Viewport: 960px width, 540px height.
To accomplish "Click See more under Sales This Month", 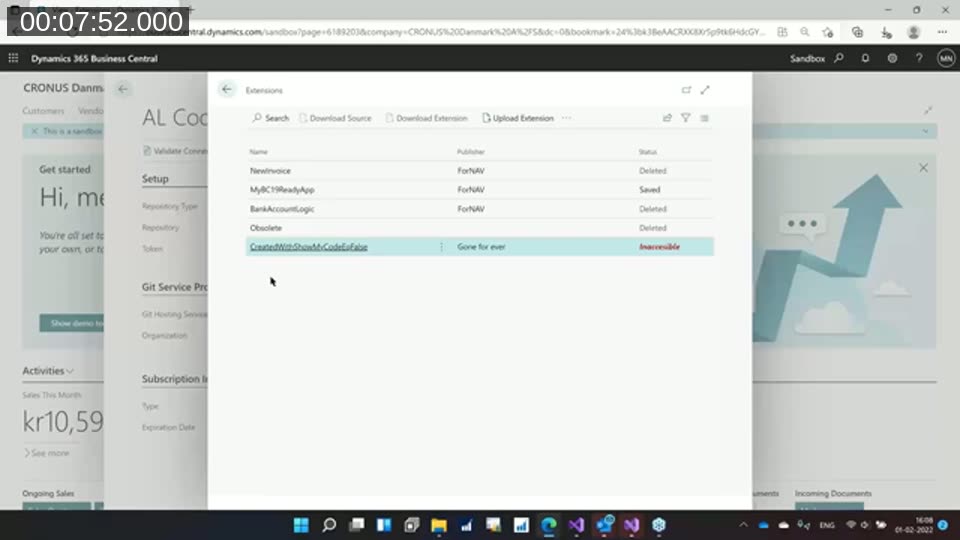I will [47, 453].
